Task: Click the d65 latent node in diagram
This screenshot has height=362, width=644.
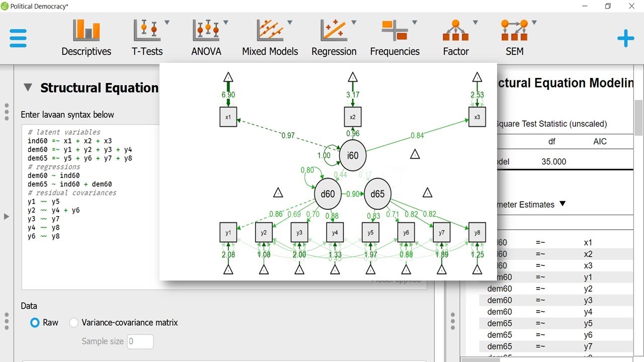Action: (377, 194)
